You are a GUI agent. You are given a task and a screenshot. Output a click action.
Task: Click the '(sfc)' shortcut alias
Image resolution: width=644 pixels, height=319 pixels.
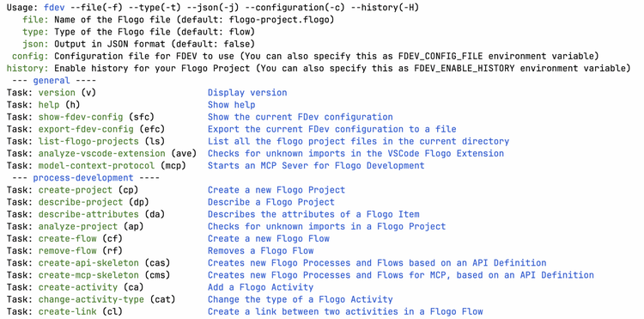(x=141, y=117)
